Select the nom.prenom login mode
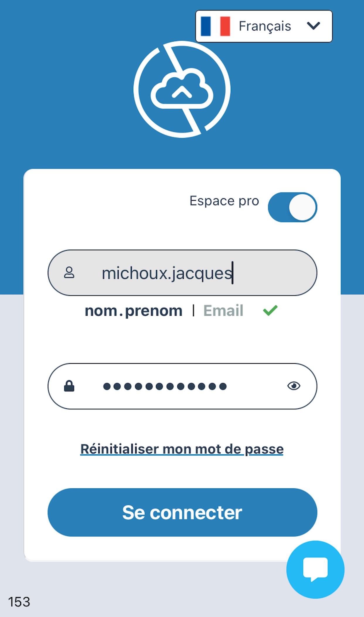 134,311
